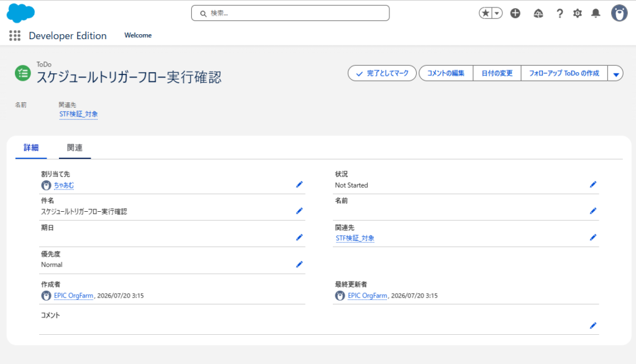Click the Salesforce cloud logo
636x364 pixels.
20,13
